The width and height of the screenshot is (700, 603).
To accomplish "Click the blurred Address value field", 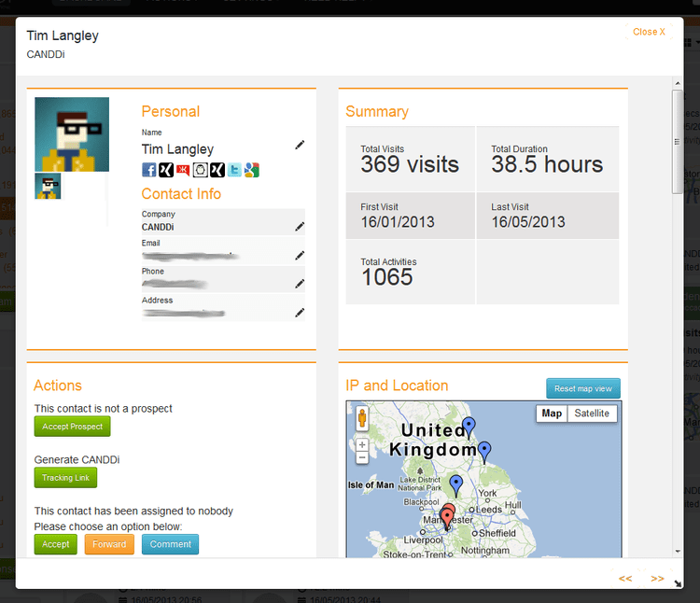I will [184, 313].
